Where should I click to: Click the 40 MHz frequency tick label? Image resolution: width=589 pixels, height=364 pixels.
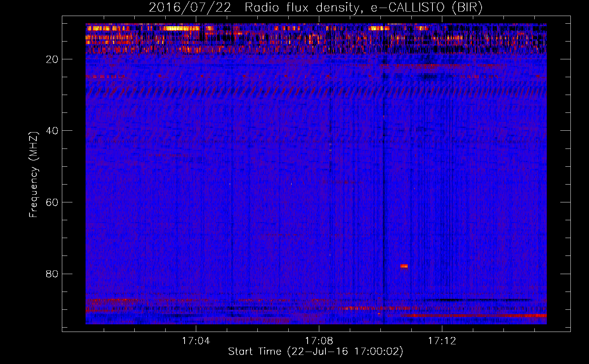point(52,131)
